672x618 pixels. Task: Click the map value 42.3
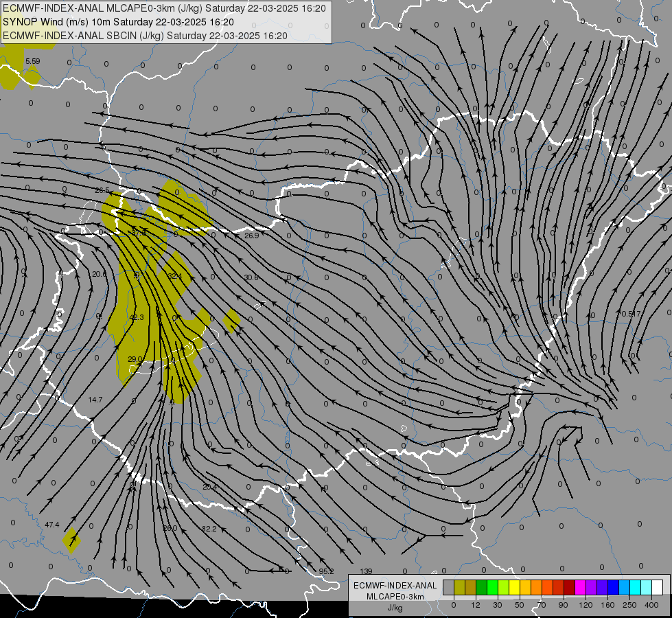click(x=137, y=317)
